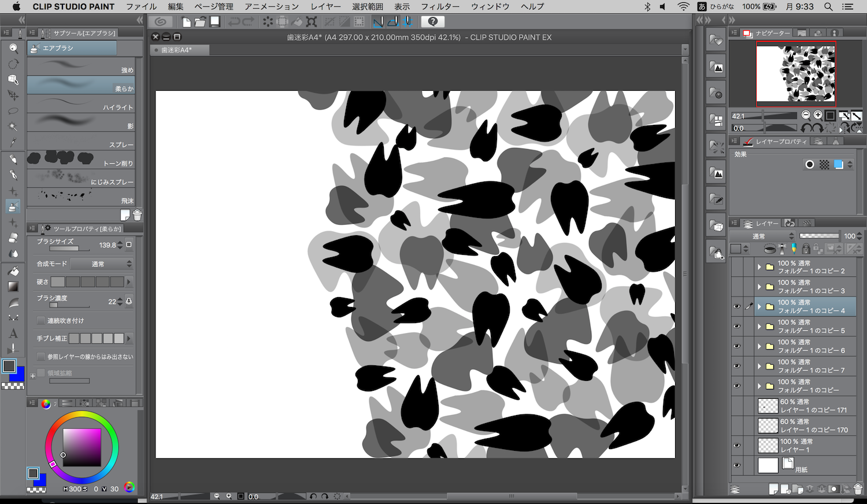This screenshot has height=504, width=867.
Task: Select the Fill bucket tool
Action: [x=13, y=270]
